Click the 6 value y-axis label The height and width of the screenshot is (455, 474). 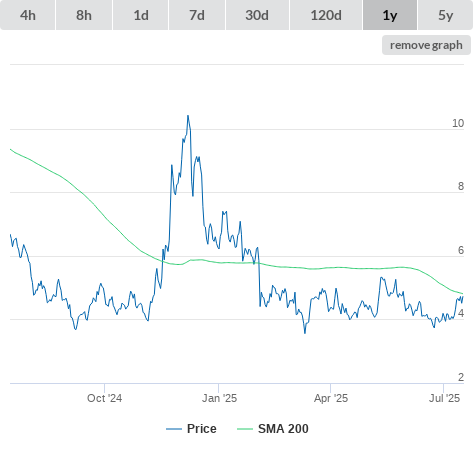[x=461, y=250]
